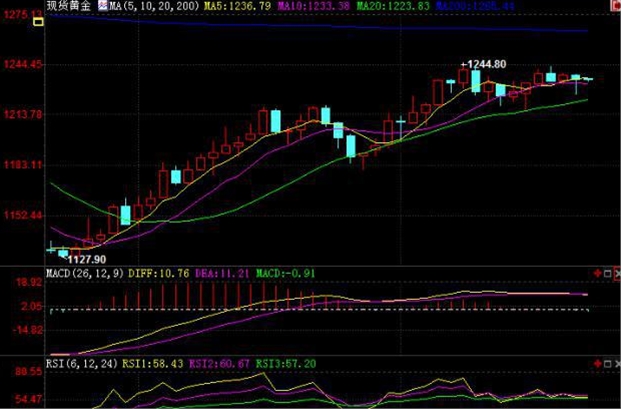This screenshot has height=409, width=621.
Task: Click the 88.55 RSI axis label
Action: click(x=29, y=371)
